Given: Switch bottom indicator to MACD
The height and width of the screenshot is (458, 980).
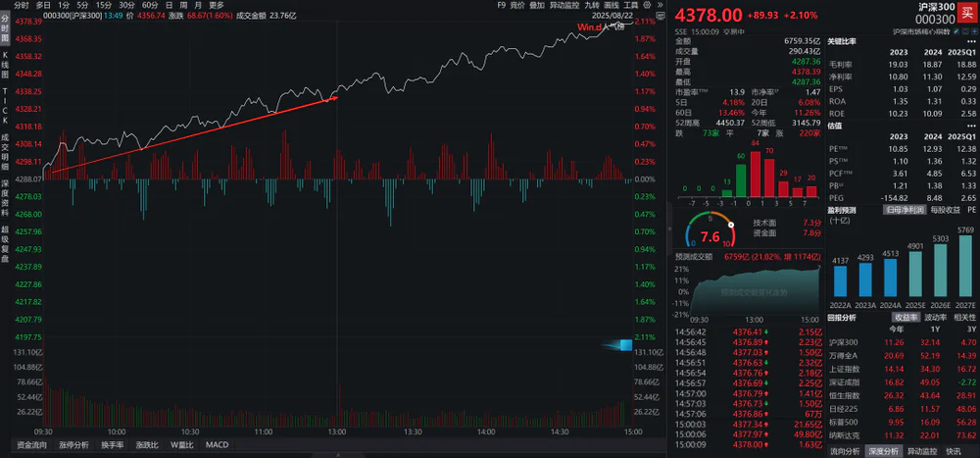Looking at the screenshot, I should (217, 445).
